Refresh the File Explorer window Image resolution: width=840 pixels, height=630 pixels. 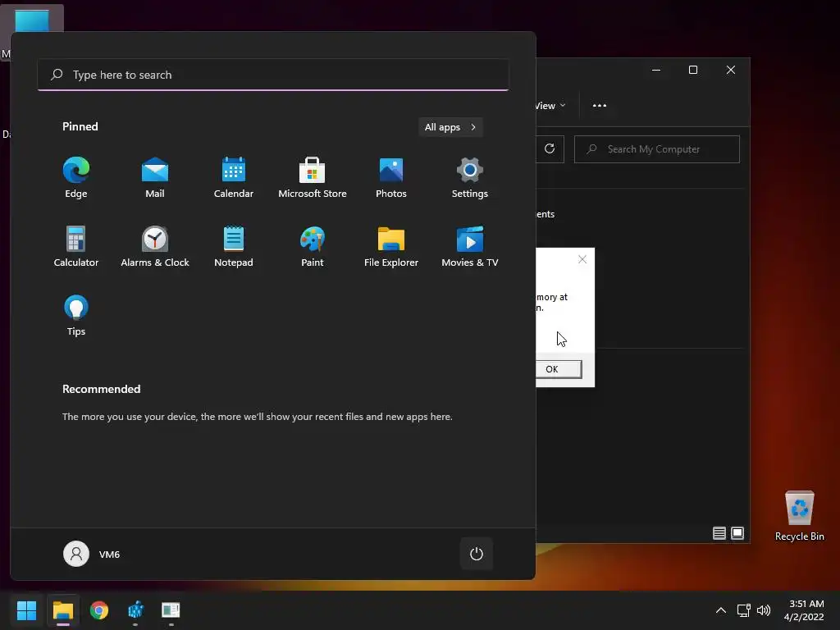pos(550,149)
